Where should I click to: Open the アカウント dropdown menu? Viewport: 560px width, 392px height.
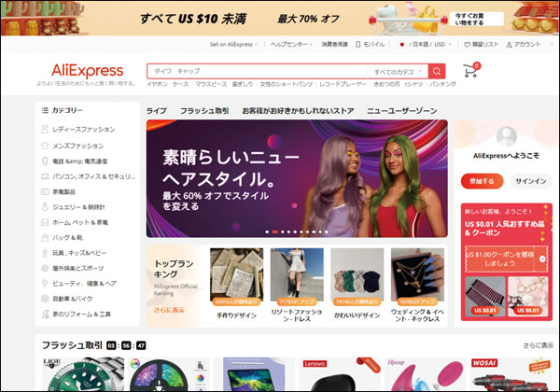coord(524,45)
